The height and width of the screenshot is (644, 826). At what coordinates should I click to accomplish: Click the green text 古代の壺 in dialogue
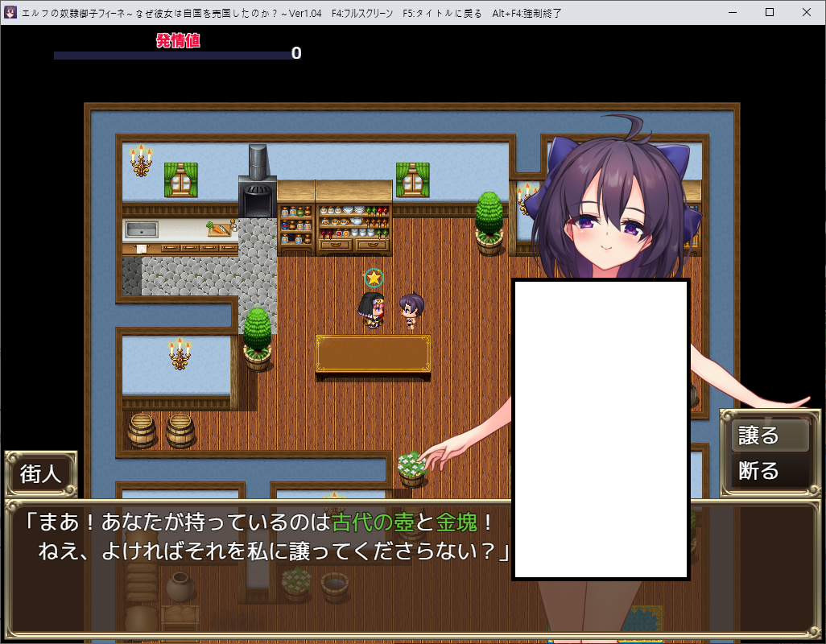click(374, 522)
